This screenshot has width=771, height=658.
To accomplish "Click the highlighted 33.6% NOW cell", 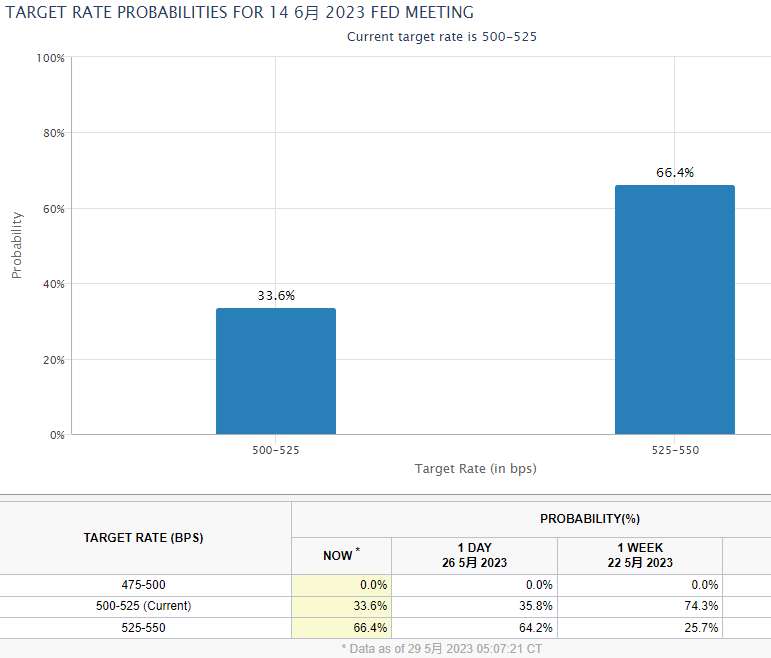I will (341, 606).
